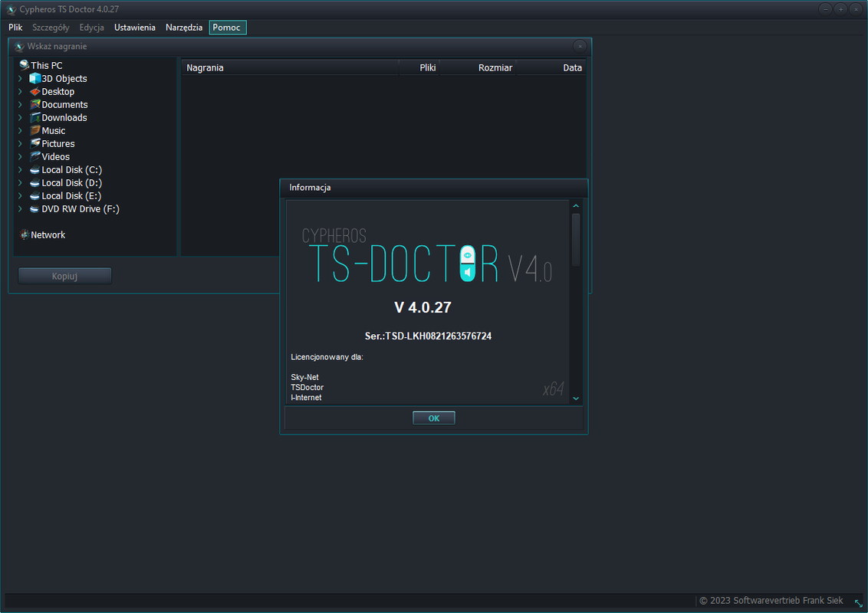
Task: Expand Local Disk (C:) node
Action: pyautogui.click(x=21, y=170)
